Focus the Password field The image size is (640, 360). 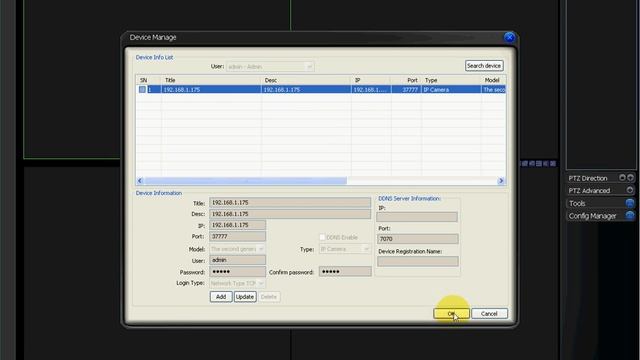(237, 271)
